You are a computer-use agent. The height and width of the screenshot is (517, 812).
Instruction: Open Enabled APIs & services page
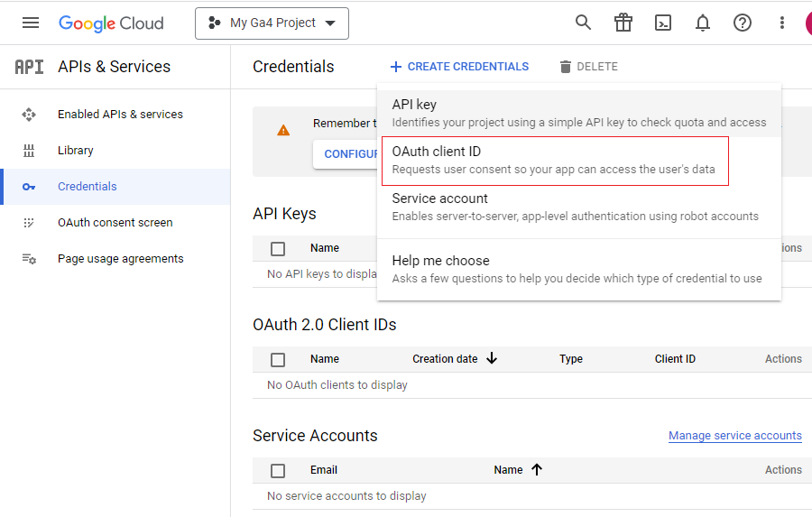pyautogui.click(x=120, y=115)
